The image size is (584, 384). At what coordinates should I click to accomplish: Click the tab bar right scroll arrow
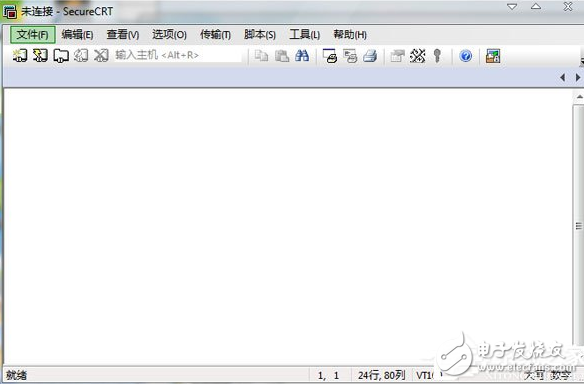click(x=578, y=77)
